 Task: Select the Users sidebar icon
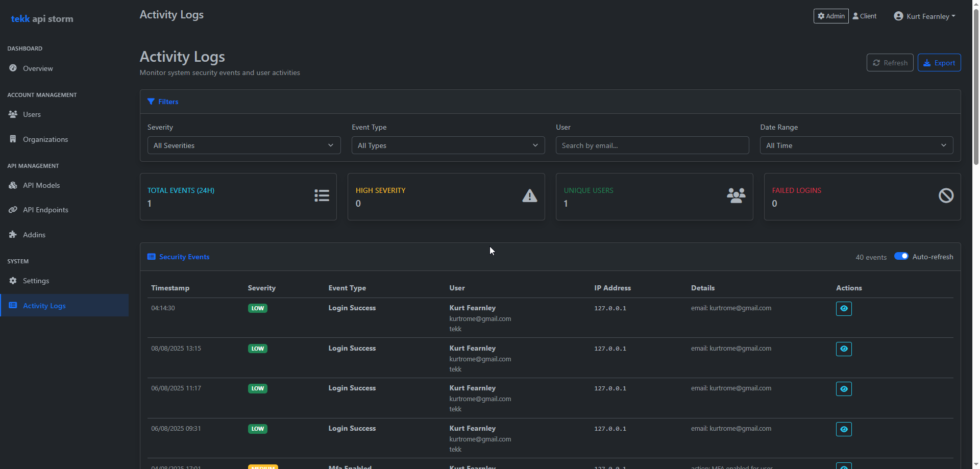(12, 114)
